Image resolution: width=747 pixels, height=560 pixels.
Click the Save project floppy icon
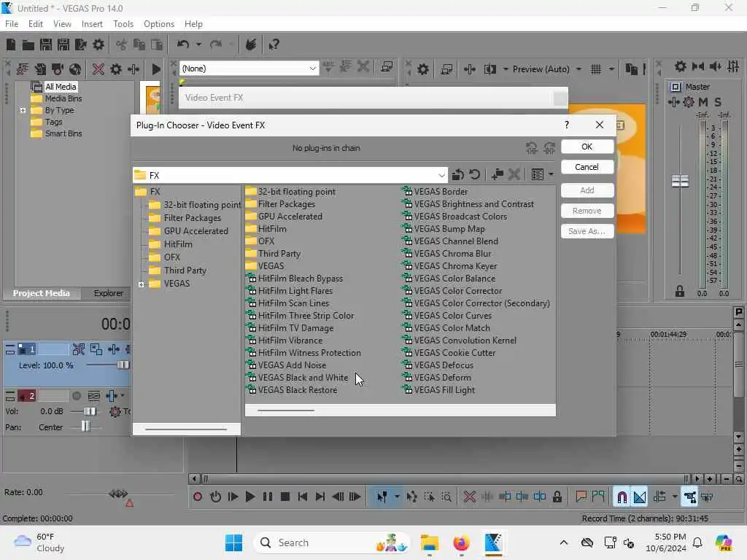pos(46,44)
